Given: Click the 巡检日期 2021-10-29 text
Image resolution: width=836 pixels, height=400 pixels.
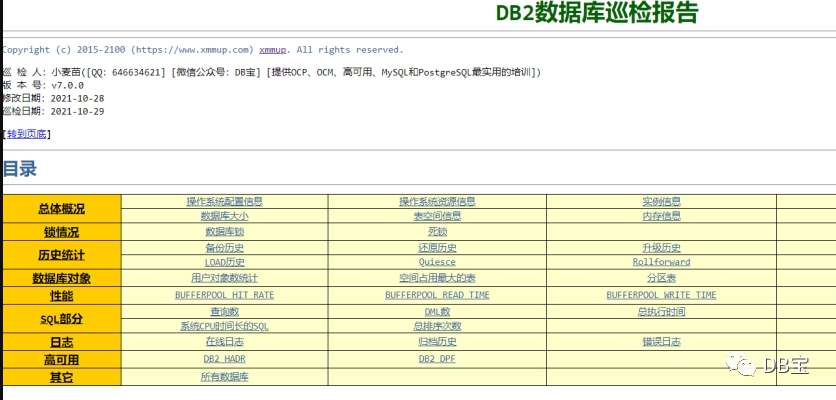Looking at the screenshot, I should point(53,111).
